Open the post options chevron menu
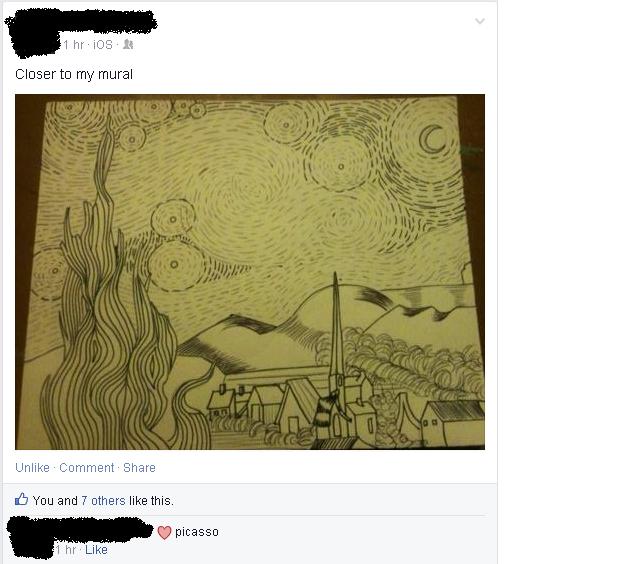The height and width of the screenshot is (564, 640). [480, 21]
